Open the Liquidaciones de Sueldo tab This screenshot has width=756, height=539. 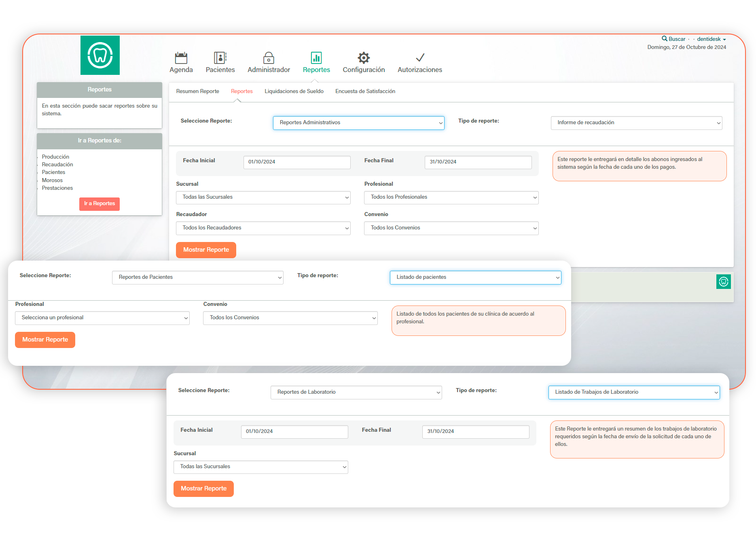click(x=294, y=91)
